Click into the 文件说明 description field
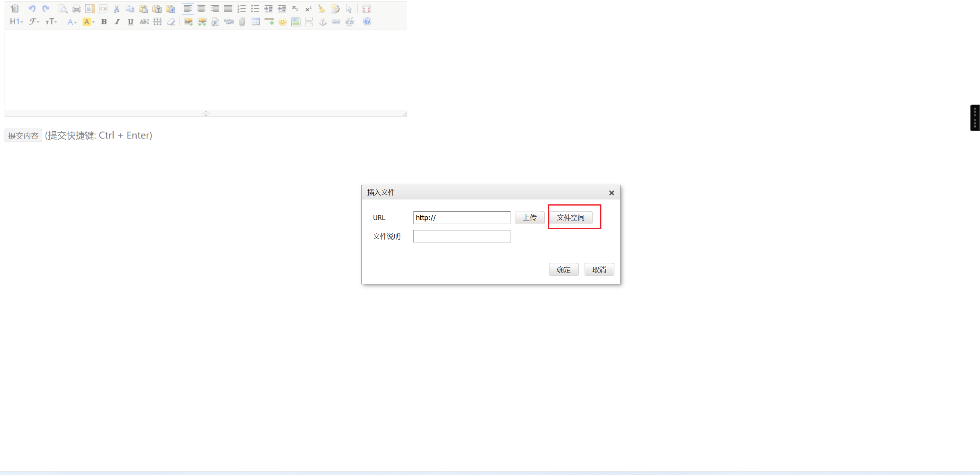This screenshot has width=980, height=475. click(x=462, y=236)
